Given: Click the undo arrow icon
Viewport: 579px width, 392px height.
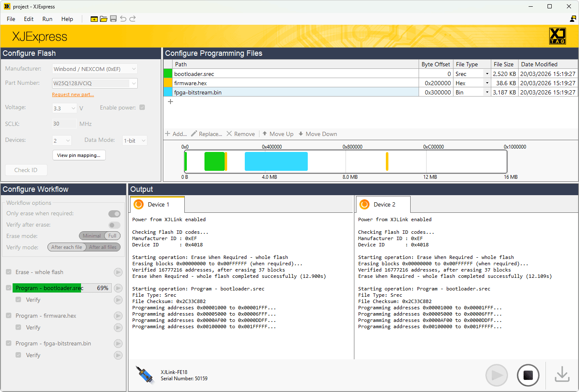Looking at the screenshot, I should point(123,19).
